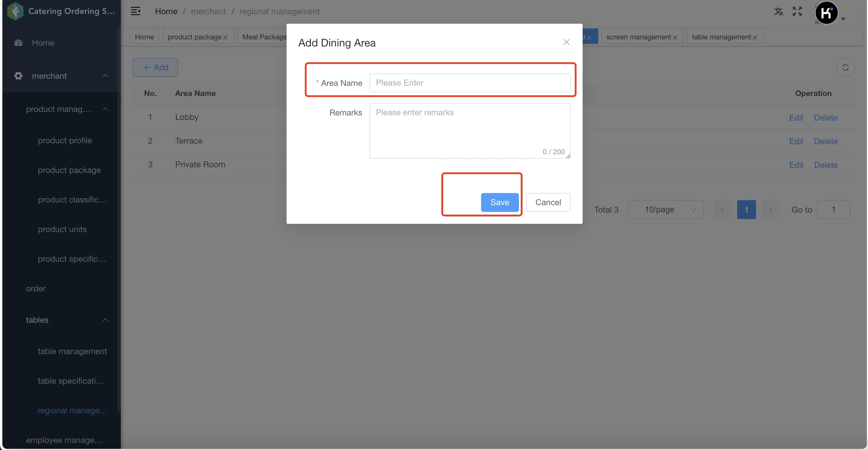Screen dimensions: 868x450
Task: Open table management in sidebar
Action: (72, 351)
